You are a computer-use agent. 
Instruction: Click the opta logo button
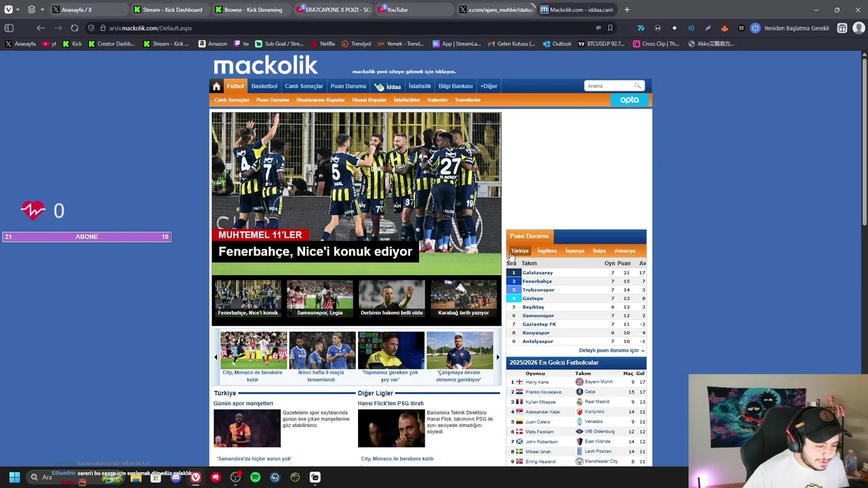629,100
